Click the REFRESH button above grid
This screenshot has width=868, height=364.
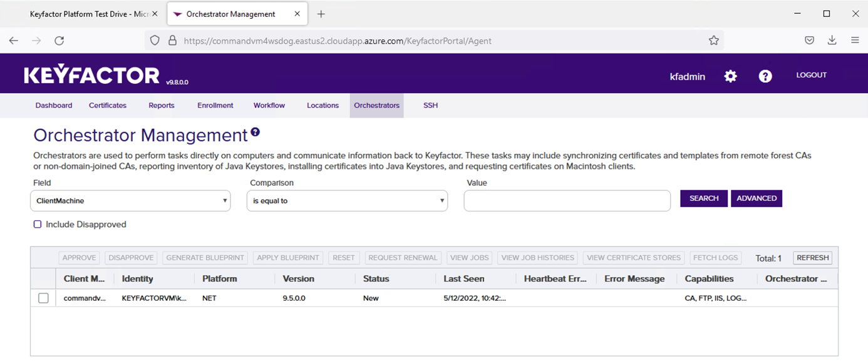[x=812, y=258]
